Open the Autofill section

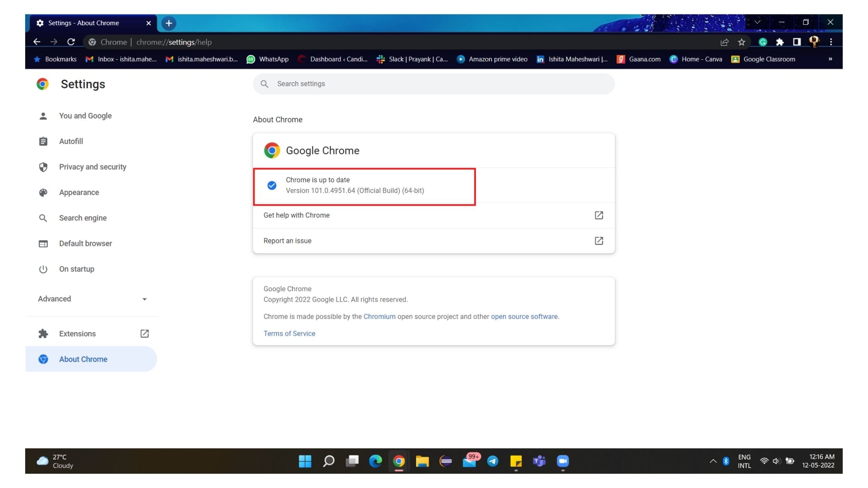(x=71, y=141)
